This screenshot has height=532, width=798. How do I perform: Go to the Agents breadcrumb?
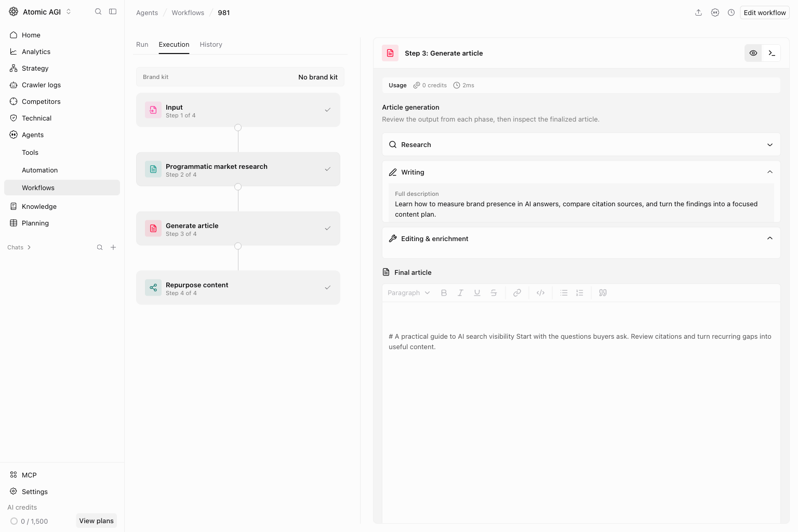point(147,12)
